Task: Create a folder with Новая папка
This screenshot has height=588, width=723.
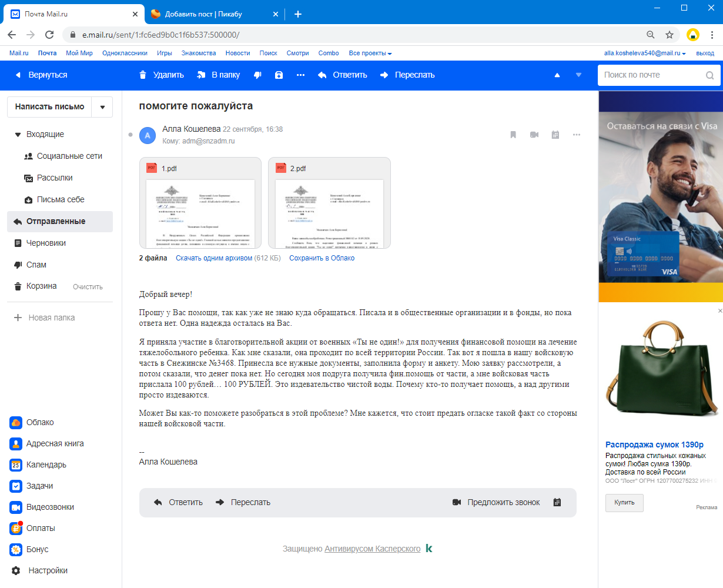Action: 45,318
